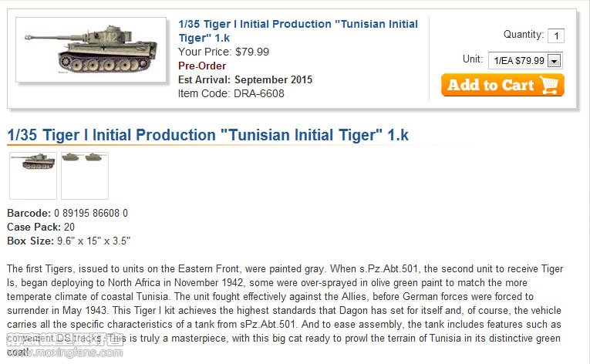
Task: Select the first thumbnail showing a single tank
Action: (33, 175)
